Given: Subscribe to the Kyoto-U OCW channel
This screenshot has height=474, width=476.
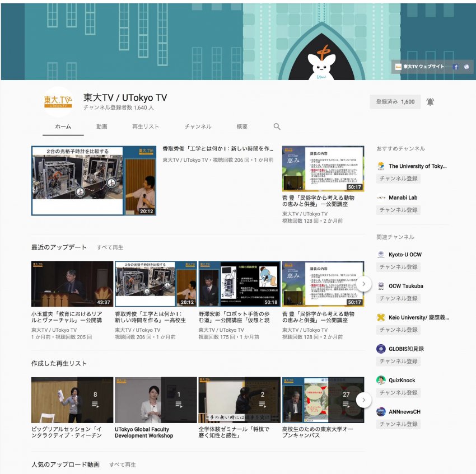Looking at the screenshot, I should point(398,267).
